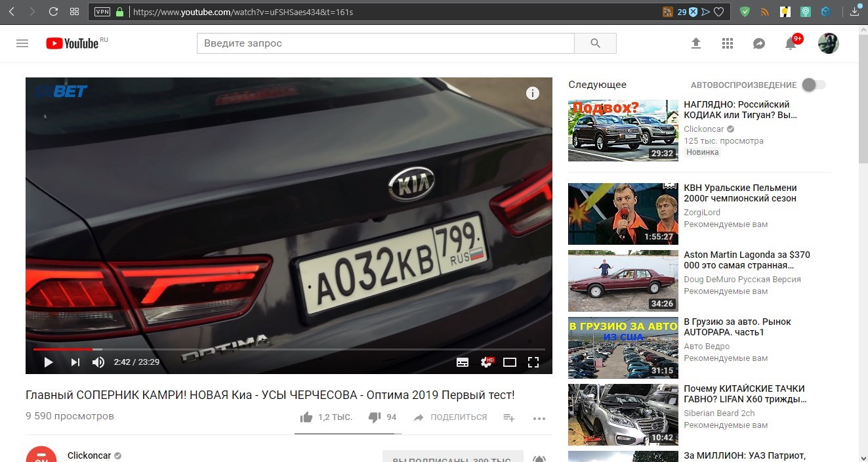Image resolution: width=868 pixels, height=462 pixels.
Task: Open the YouTube apps grid
Action: tap(727, 43)
